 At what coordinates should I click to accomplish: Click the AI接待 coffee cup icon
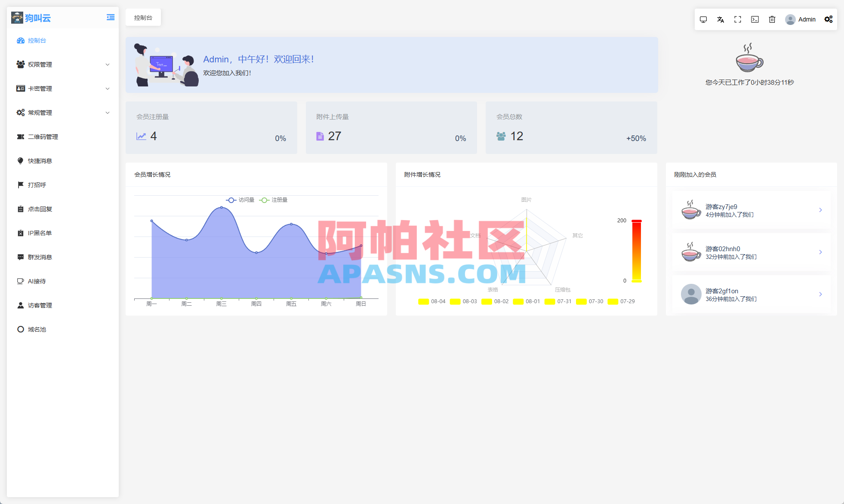coord(20,281)
